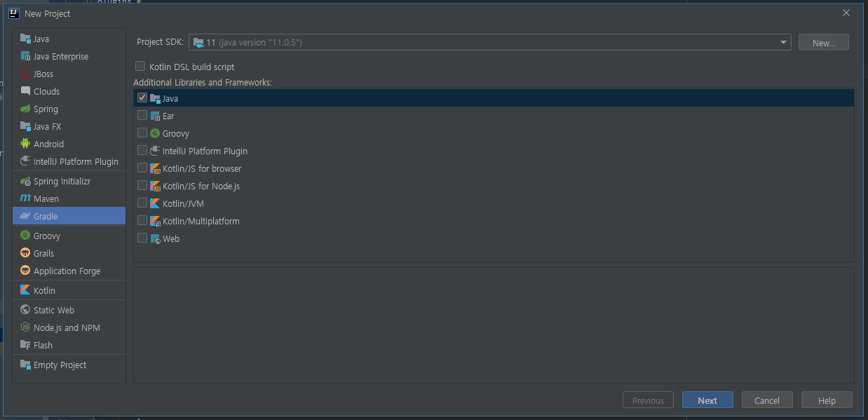Click the Help button

pos(827,400)
